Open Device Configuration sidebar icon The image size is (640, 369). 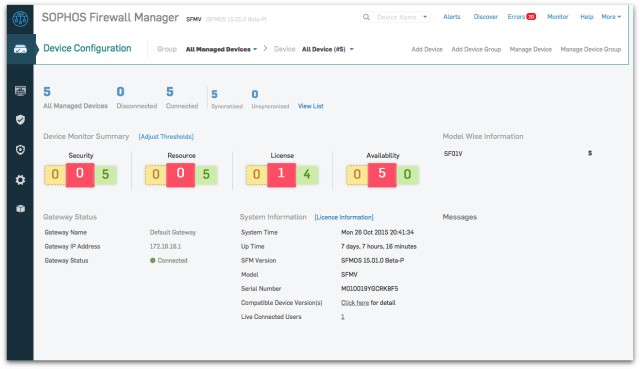click(x=20, y=49)
